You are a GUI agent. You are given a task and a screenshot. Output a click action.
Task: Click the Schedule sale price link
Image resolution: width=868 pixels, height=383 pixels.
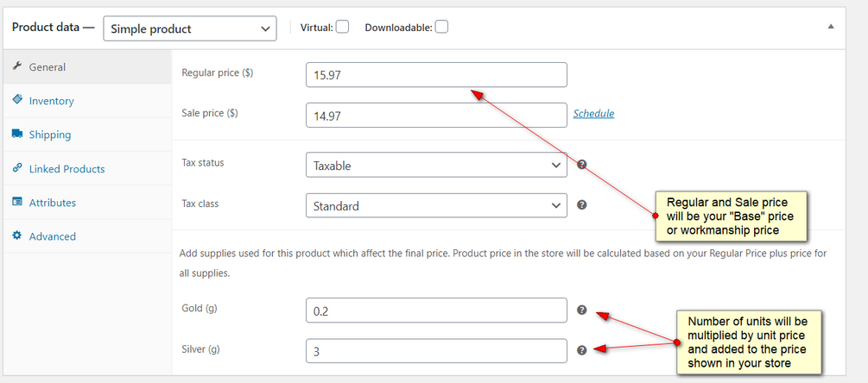coord(593,113)
